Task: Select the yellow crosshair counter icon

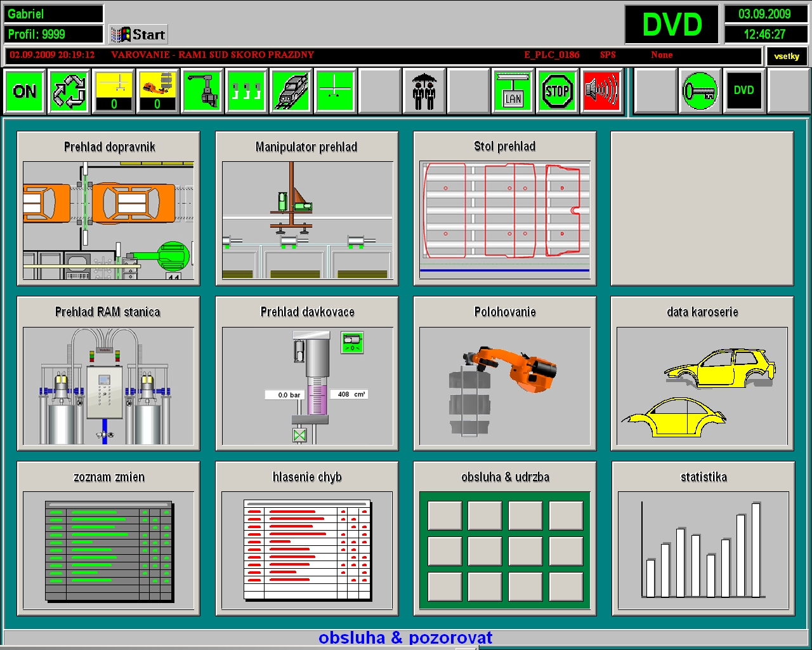Action: pyautogui.click(x=114, y=91)
